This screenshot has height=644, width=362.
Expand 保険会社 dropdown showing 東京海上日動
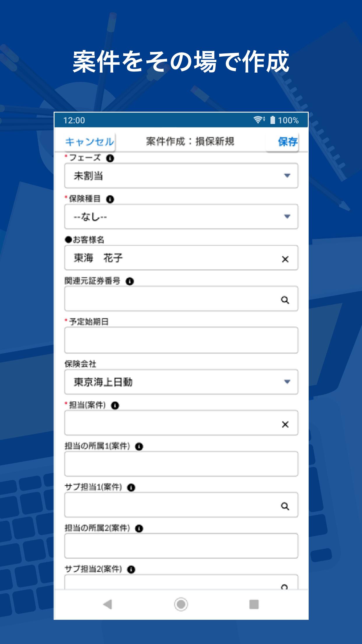181,382
